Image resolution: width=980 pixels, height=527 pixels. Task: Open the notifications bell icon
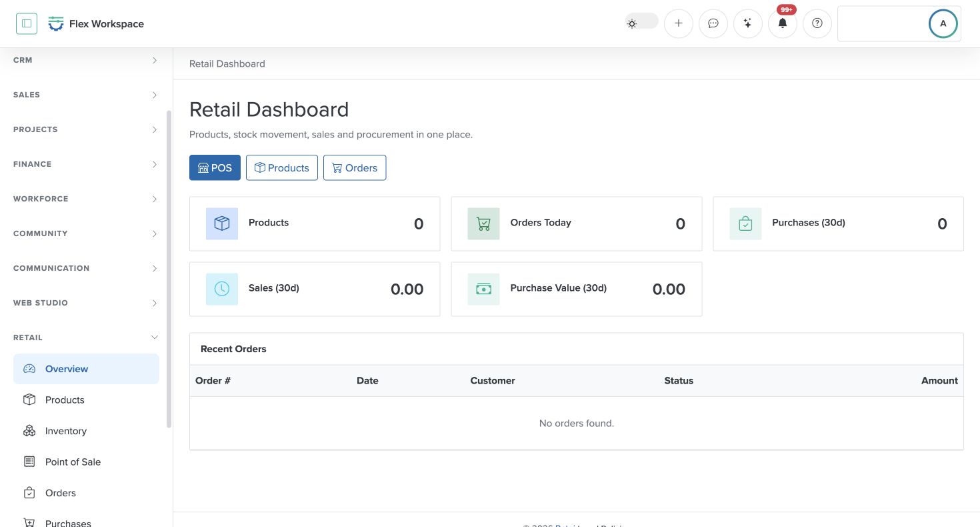tap(783, 23)
